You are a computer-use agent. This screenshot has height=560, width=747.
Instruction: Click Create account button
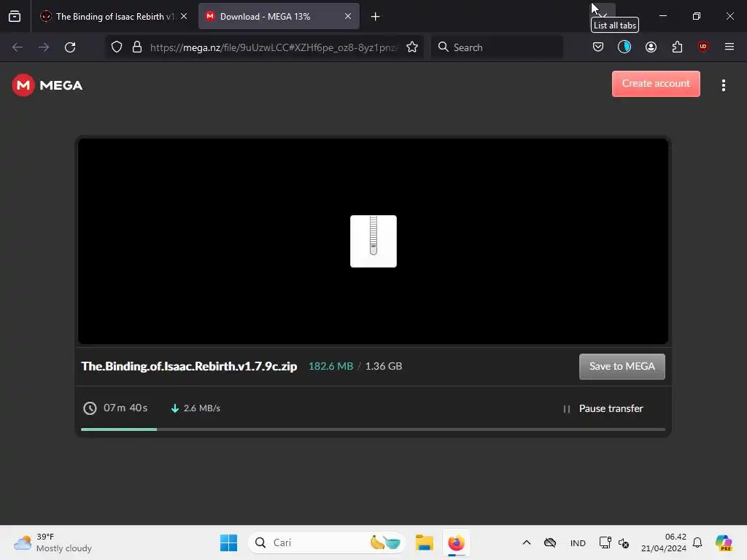(656, 84)
